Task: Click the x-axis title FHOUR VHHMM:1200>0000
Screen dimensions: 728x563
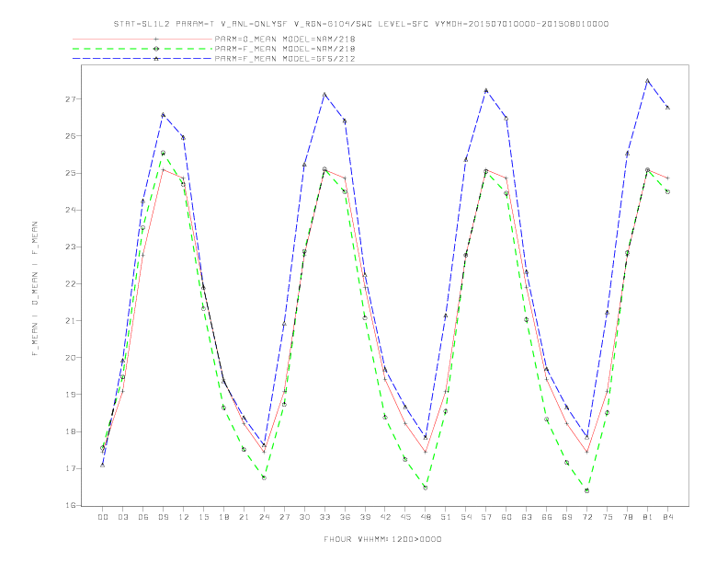Action: [382, 539]
